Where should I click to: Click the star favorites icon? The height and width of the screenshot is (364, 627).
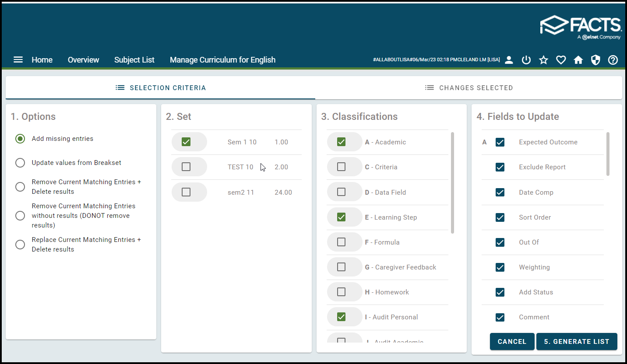(x=543, y=60)
